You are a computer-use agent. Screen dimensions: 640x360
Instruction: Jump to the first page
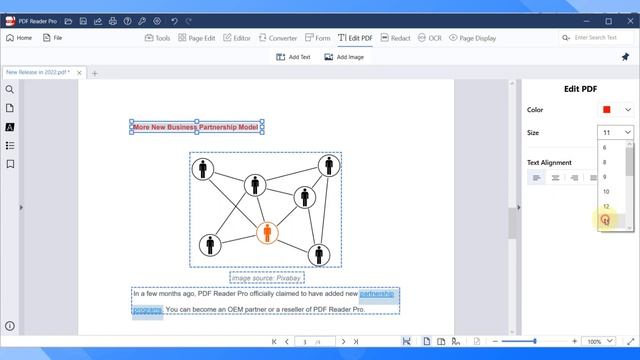(x=274, y=342)
